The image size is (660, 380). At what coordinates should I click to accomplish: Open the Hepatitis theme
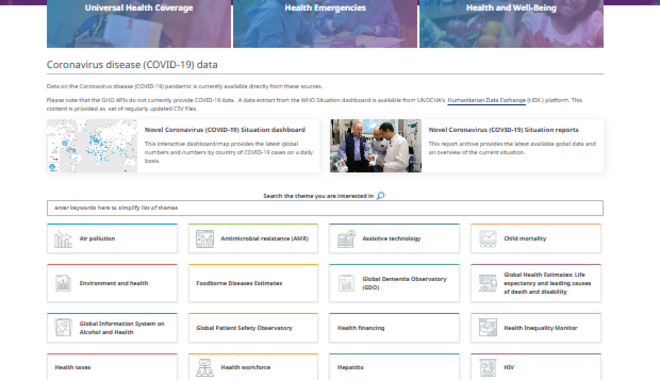pyautogui.click(x=394, y=367)
